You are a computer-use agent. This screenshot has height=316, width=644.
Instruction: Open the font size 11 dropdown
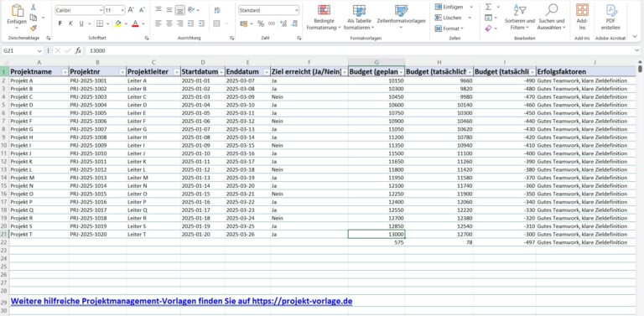122,10
